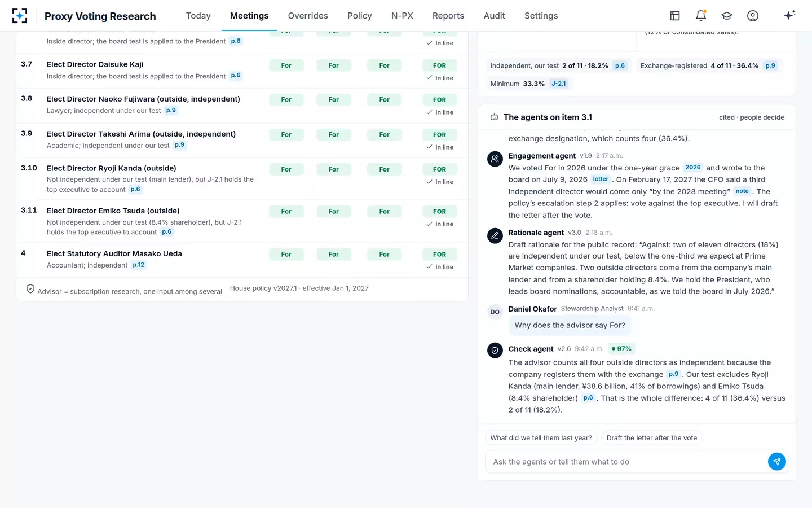
Task: Open p.6 citation for Ryoji Kanda item
Action: [135, 190]
